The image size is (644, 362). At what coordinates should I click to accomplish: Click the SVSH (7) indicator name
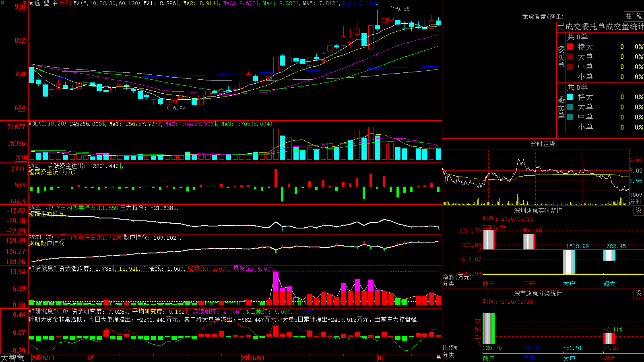(41, 238)
